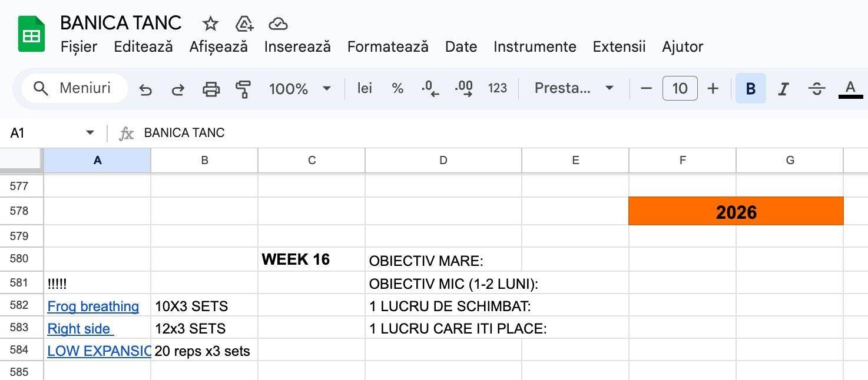Click the undo arrow icon
This screenshot has width=868, height=380.
[145, 89]
